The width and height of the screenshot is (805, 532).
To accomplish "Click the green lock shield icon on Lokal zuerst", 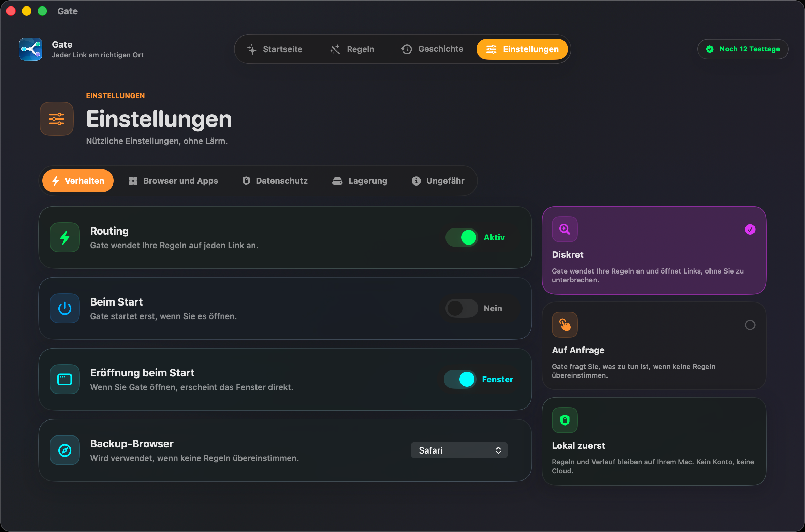I will [565, 420].
